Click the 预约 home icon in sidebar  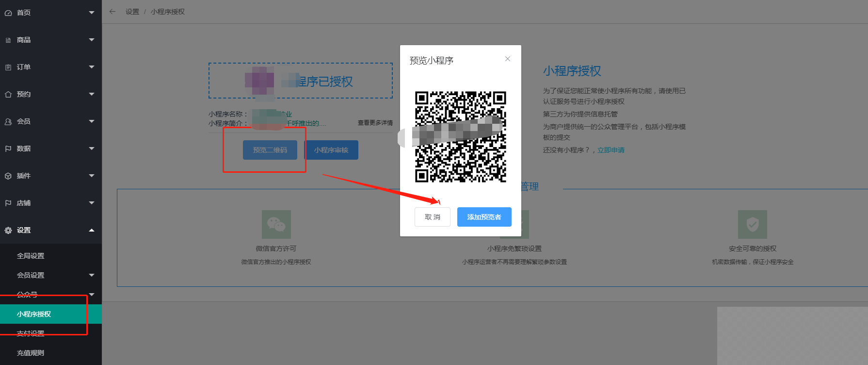tap(8, 94)
